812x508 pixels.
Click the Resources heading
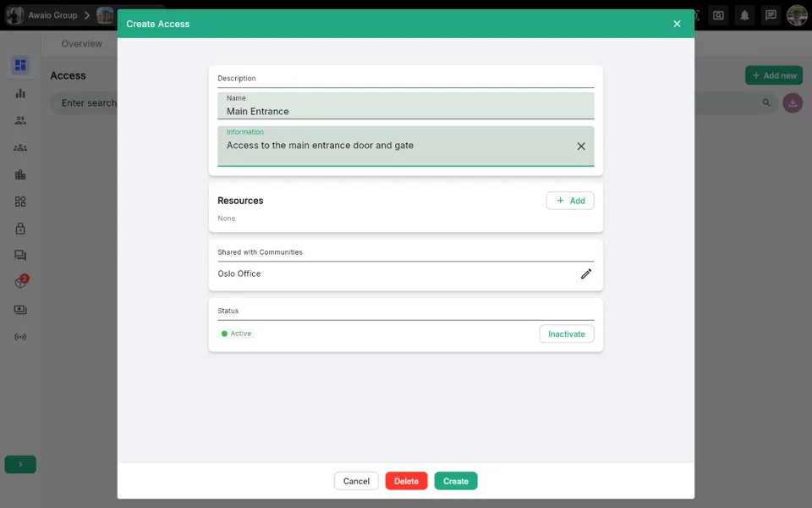click(240, 201)
